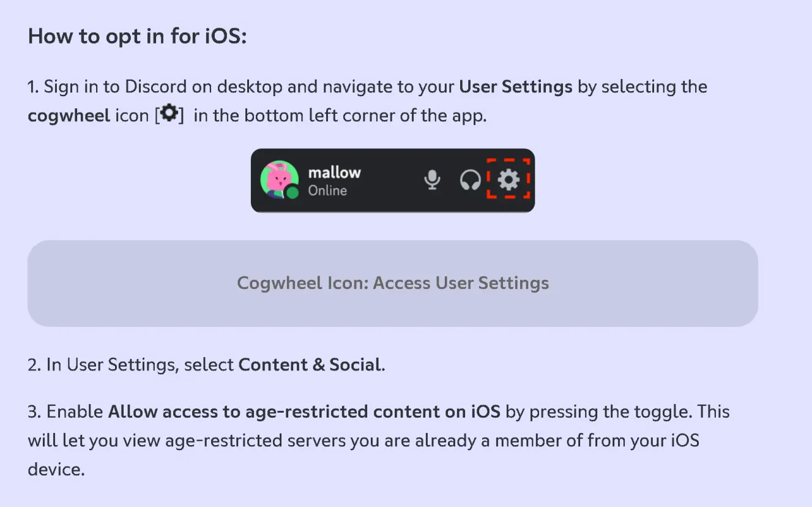
Task: Click the "Cogwheel Icon: Access User Settings" caption
Action: tap(393, 283)
